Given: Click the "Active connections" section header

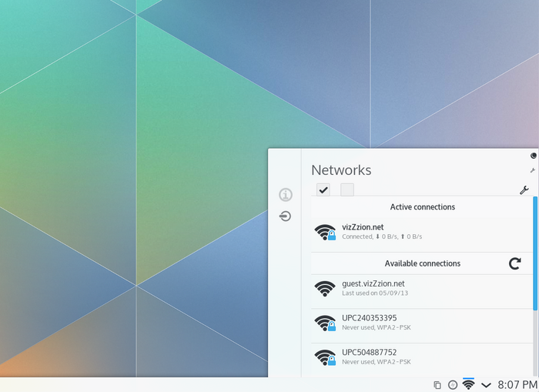Looking at the screenshot, I should pyautogui.click(x=423, y=207).
